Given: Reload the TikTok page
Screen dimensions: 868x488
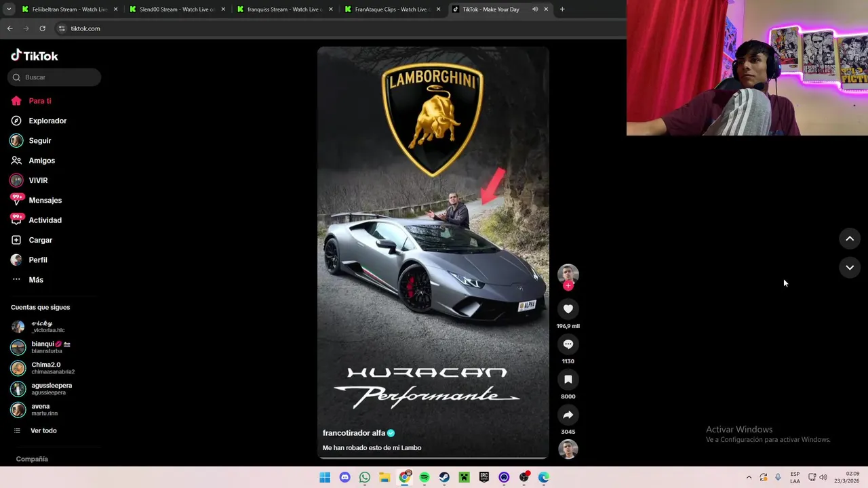Looking at the screenshot, I should click(42, 28).
